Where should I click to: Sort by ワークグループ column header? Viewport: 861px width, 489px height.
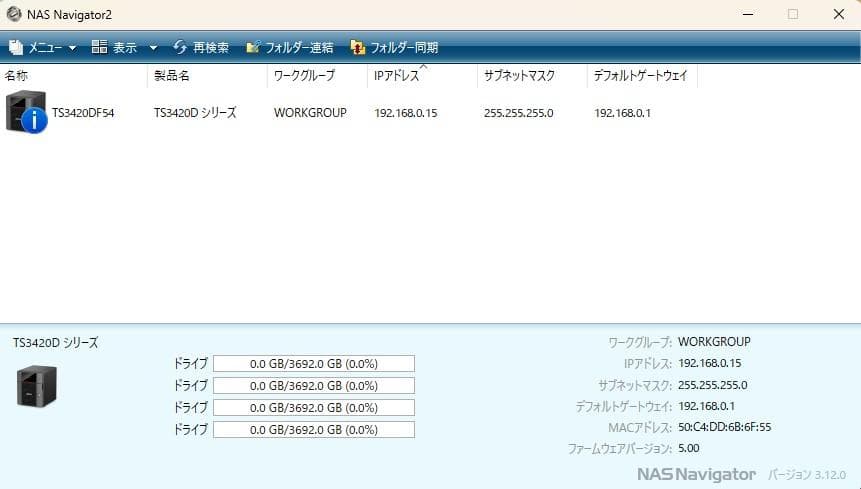[x=304, y=76]
